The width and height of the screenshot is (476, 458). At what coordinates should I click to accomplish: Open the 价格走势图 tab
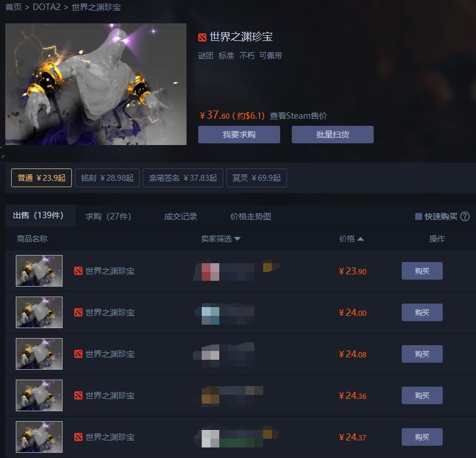250,216
